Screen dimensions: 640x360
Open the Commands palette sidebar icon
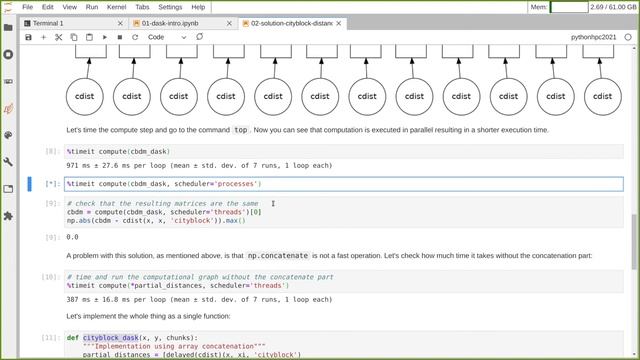click(8, 135)
